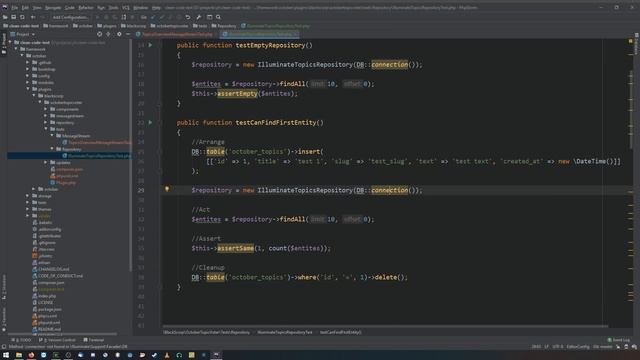The height and width of the screenshot is (360, 640).
Task: Open the Navigate menu
Action: pos(53,7)
